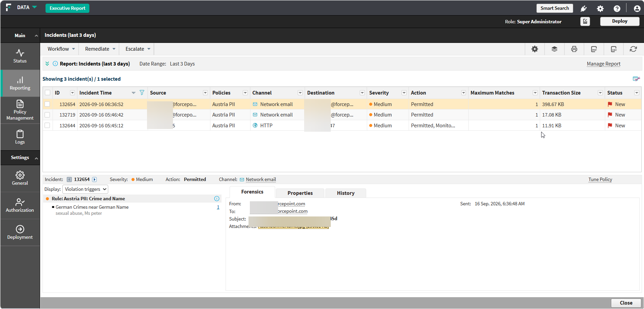Open the user account icon
644x309 pixels.
(x=637, y=8)
